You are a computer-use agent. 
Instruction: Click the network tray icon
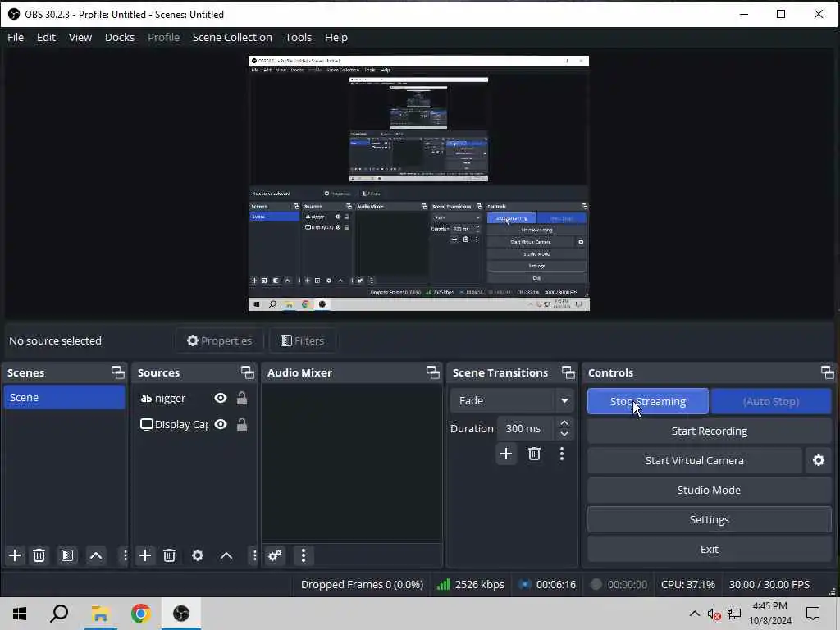pyautogui.click(x=734, y=614)
